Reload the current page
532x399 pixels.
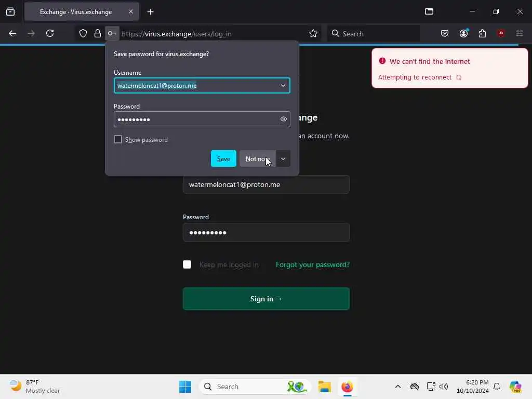tap(50, 33)
